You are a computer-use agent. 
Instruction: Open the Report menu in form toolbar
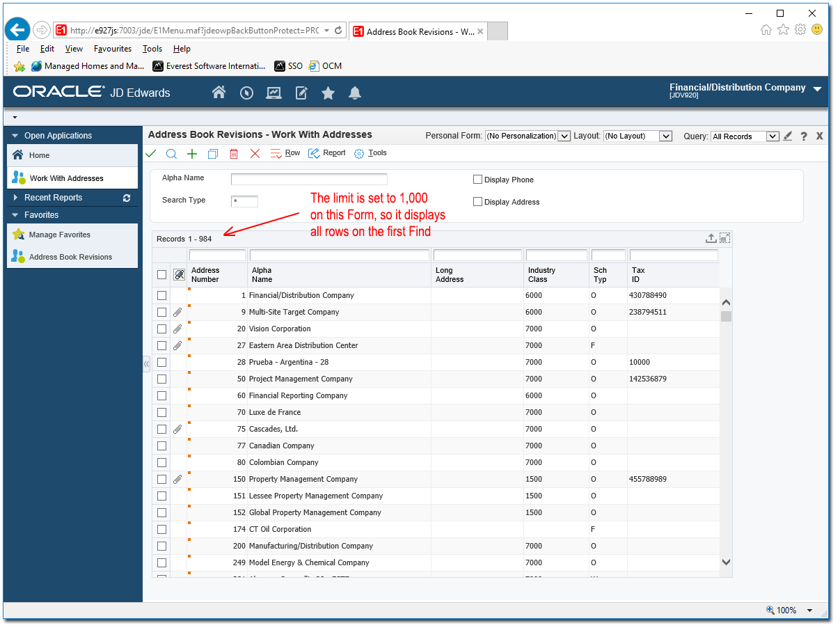coord(327,153)
